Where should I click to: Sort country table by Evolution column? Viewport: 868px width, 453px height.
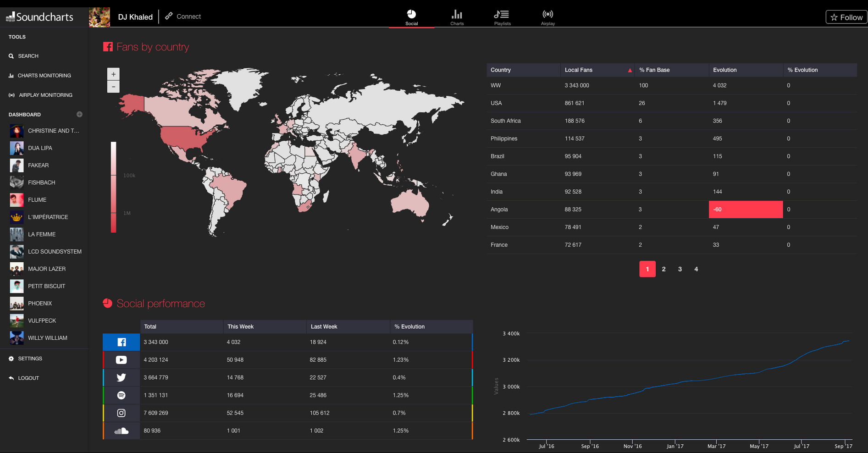[x=746, y=70]
